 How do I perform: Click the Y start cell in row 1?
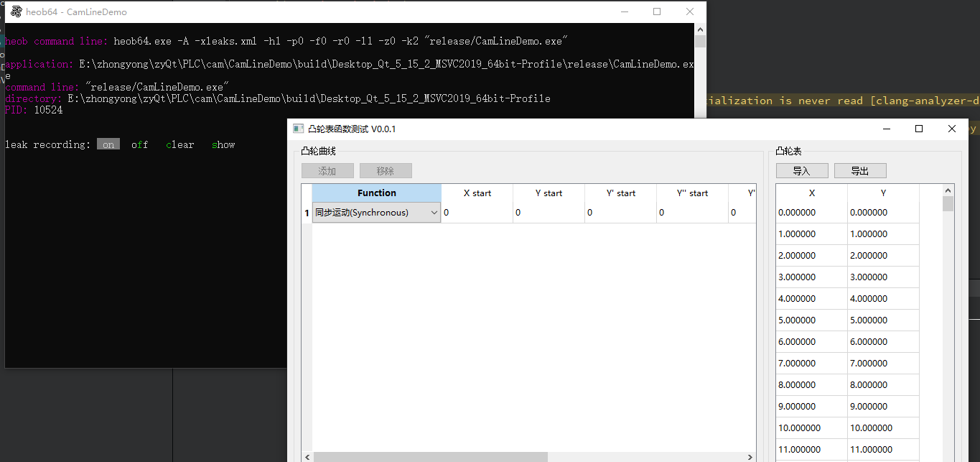(549, 213)
